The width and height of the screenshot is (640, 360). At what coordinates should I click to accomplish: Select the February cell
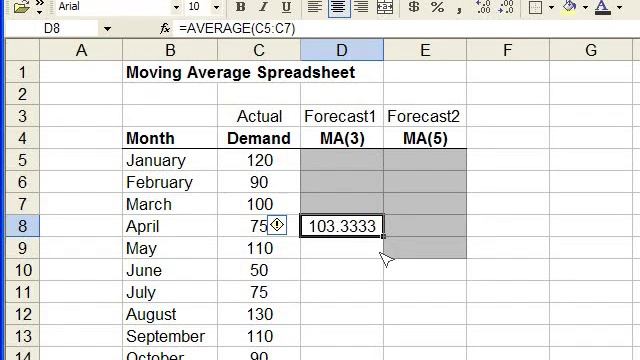click(170, 182)
